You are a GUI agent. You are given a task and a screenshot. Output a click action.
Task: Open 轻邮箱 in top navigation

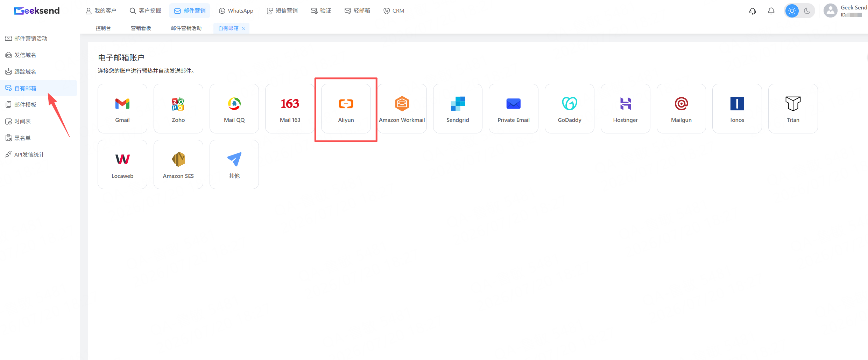pos(357,11)
